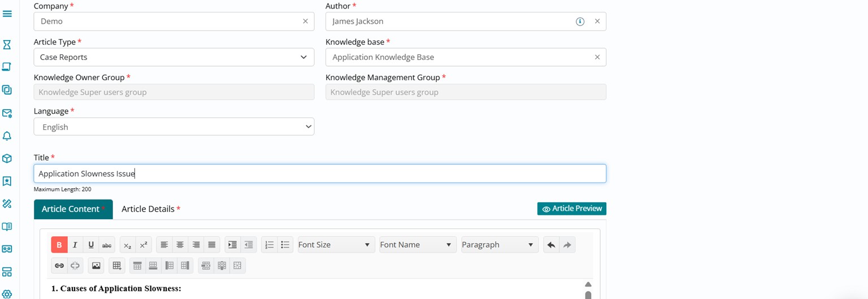The height and width of the screenshot is (299, 868).
Task: Open the hamburger menu in the sidebar
Action: coord(7,14)
